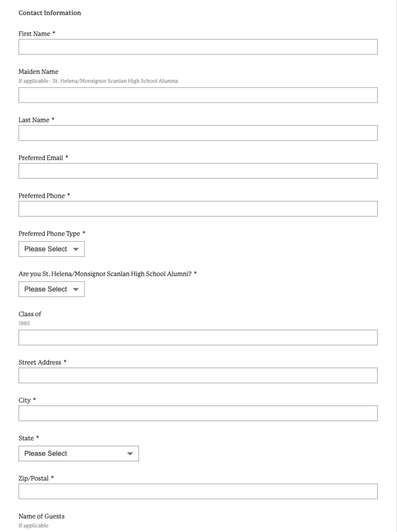Click inside the Preferred Email field
Screen dimensions: 397x532
[x=198, y=171]
